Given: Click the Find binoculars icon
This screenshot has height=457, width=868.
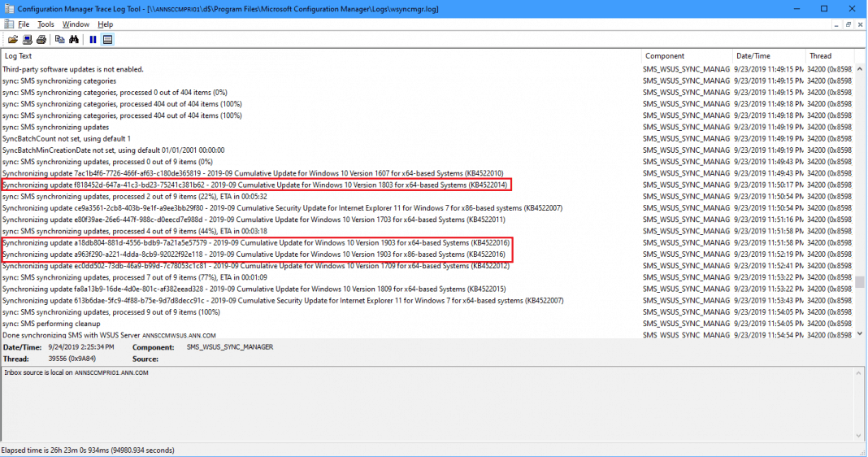Looking at the screenshot, I should (x=74, y=39).
